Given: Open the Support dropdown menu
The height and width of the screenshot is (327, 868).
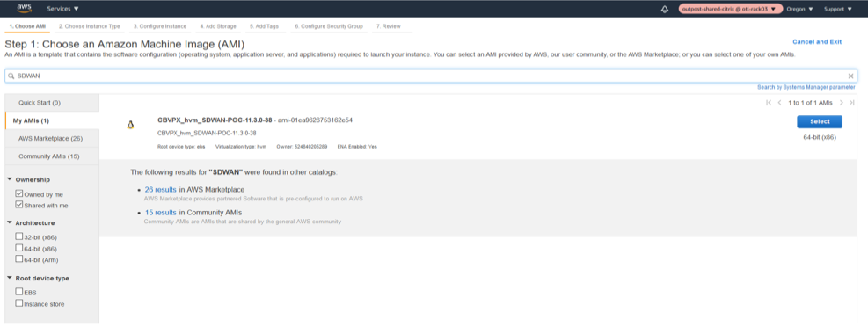Looking at the screenshot, I should pyautogui.click(x=837, y=9).
